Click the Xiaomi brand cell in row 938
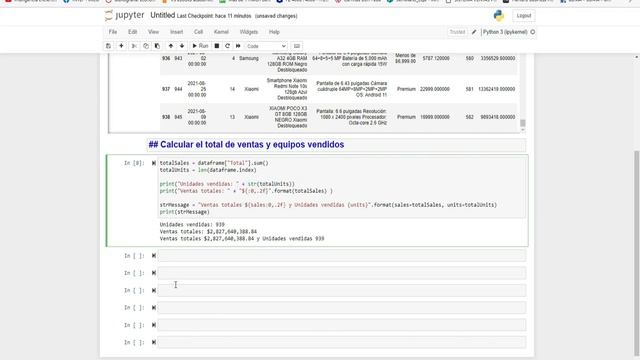Image resolution: width=640 pixels, height=360 pixels. [x=251, y=117]
